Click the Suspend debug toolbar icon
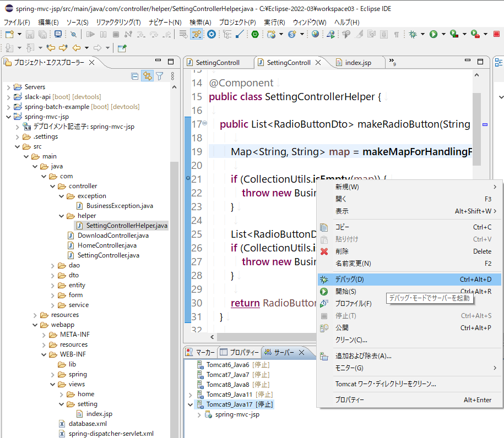 [x=103, y=34]
